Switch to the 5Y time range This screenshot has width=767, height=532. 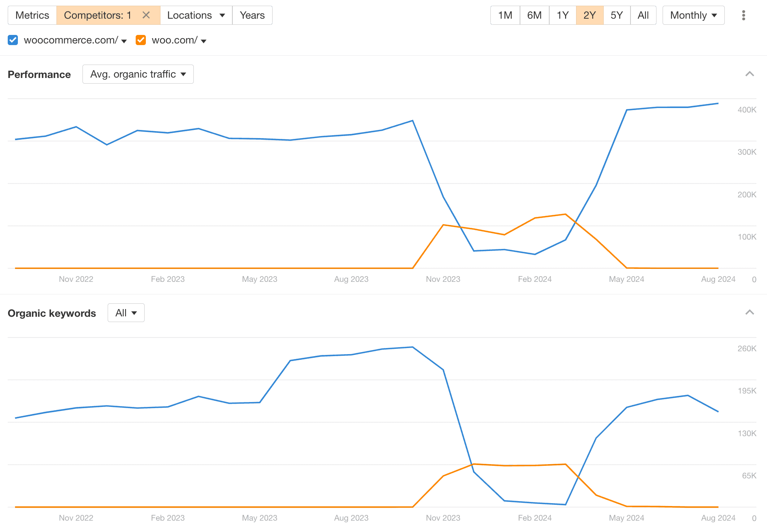click(x=616, y=15)
